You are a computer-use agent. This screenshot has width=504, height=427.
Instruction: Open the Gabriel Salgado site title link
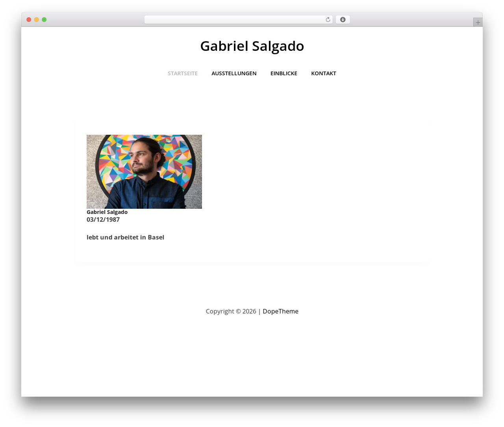252,46
